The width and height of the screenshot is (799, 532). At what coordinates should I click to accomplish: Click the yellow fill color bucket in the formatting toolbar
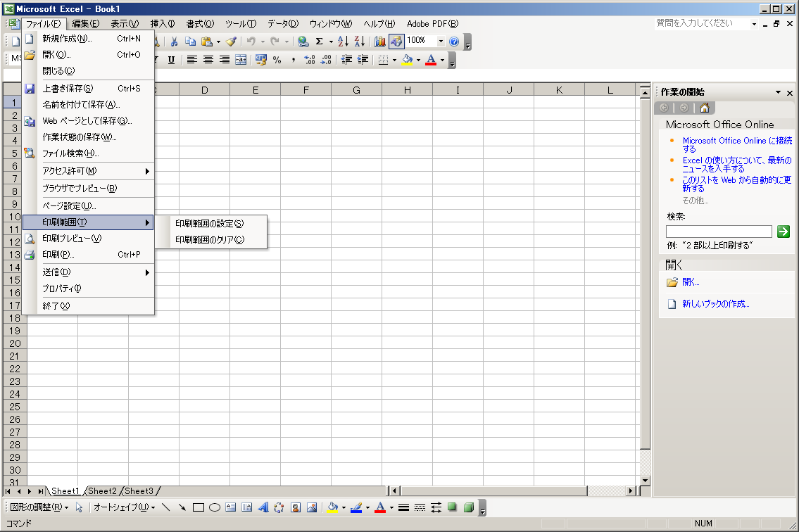(406, 60)
